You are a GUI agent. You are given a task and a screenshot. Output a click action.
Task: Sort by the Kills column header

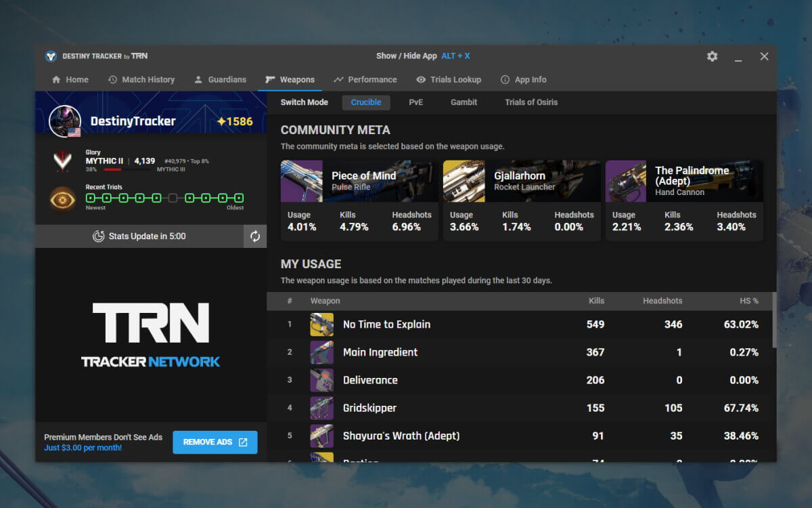(596, 301)
